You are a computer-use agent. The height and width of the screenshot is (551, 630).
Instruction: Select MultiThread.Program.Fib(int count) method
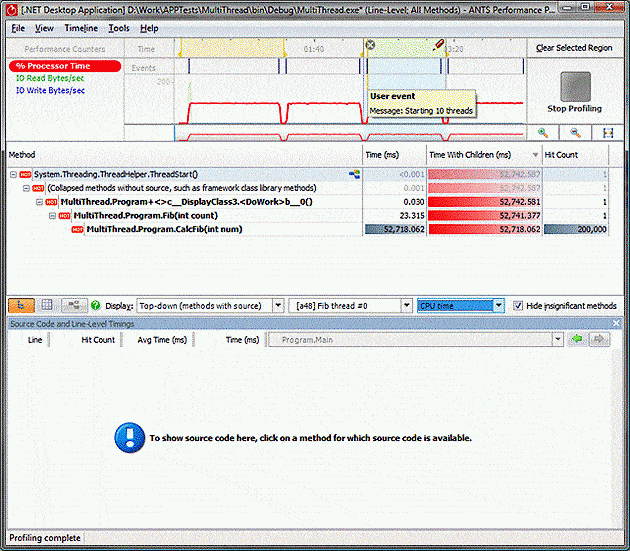145,216
